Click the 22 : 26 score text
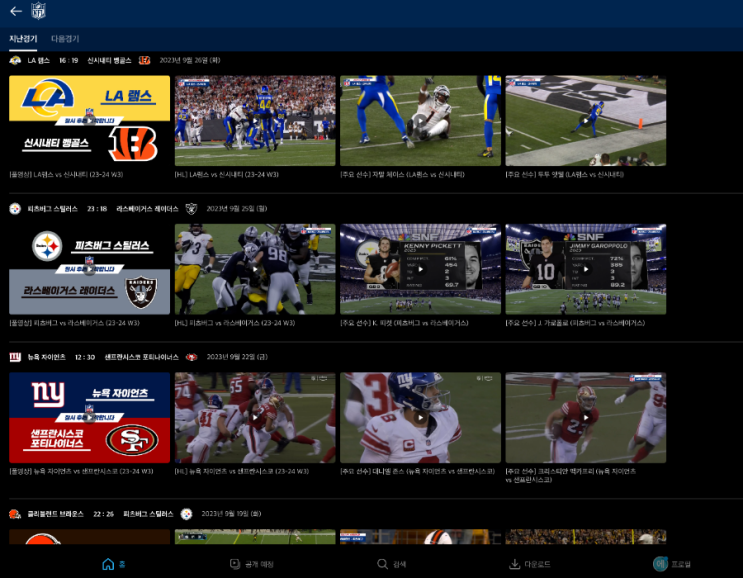Screen dimensions: 743x578 pos(103,514)
